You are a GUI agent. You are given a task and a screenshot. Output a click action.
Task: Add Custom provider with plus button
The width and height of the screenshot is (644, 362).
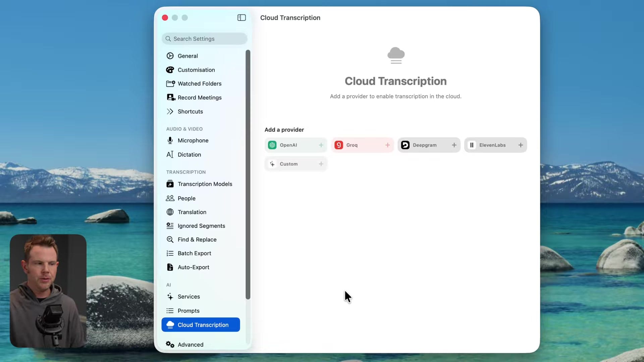[321, 164]
